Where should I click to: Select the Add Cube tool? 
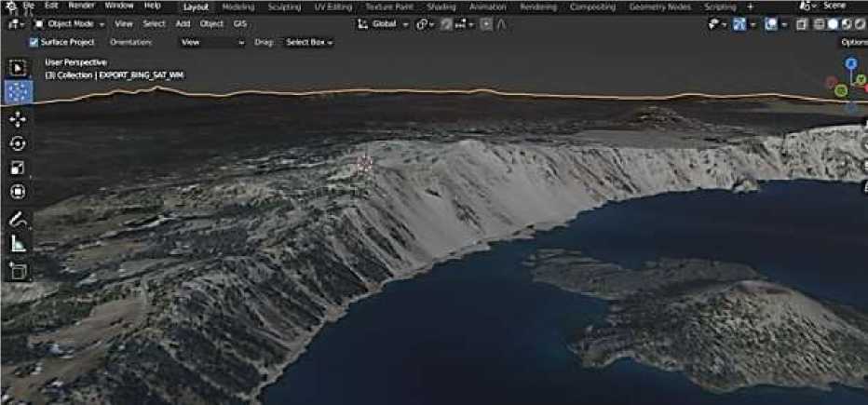18,271
